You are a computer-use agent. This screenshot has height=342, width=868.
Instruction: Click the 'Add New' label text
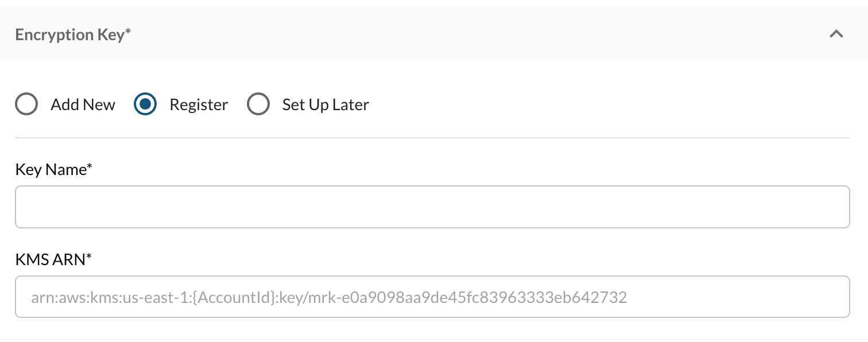[83, 104]
